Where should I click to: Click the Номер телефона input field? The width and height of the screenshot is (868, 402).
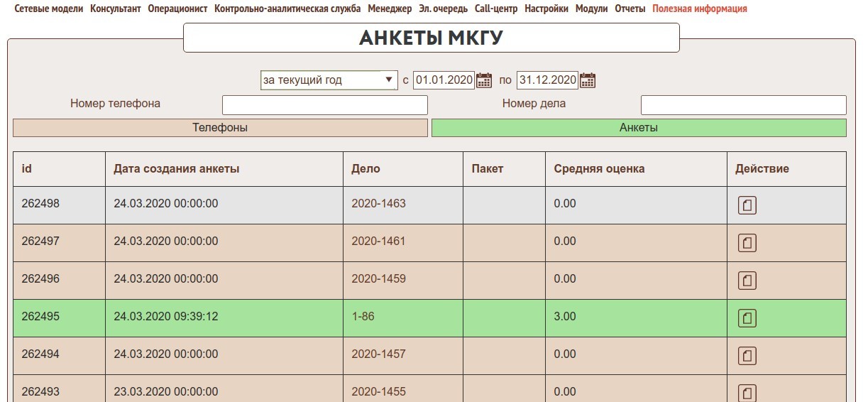(x=324, y=105)
